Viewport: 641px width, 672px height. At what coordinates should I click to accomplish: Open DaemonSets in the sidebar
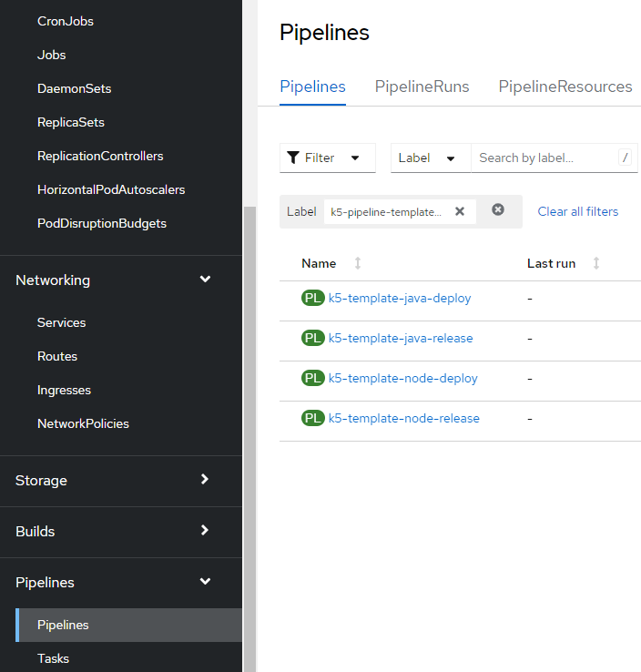click(74, 88)
